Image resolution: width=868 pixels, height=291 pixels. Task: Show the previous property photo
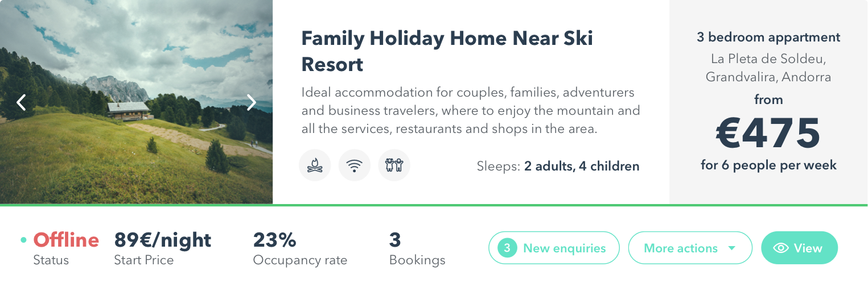pos(22,102)
